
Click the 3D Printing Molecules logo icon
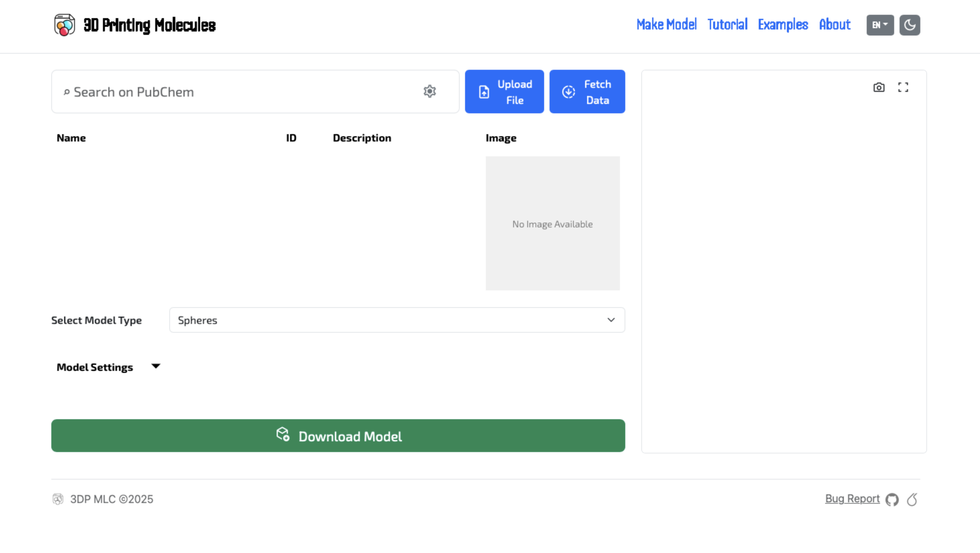coord(64,25)
